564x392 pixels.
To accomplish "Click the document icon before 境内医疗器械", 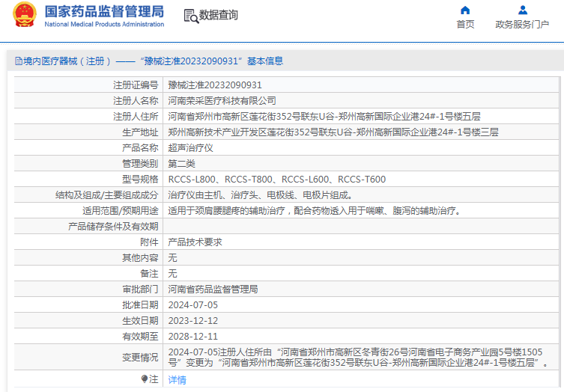I will coord(18,61).
